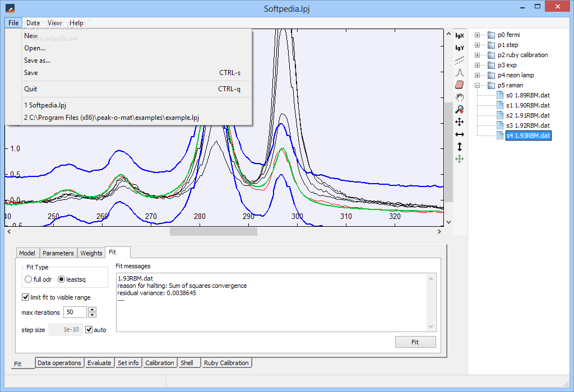
Task: Switch to the Calibration tab
Action: pyautogui.click(x=160, y=363)
